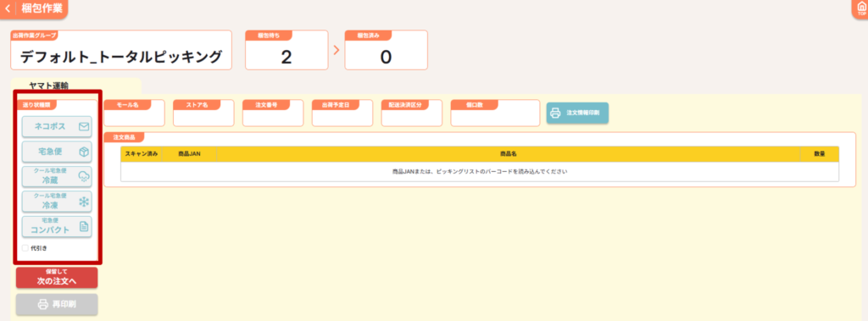Click the 注文番号 field
868x321 pixels.
(x=273, y=113)
